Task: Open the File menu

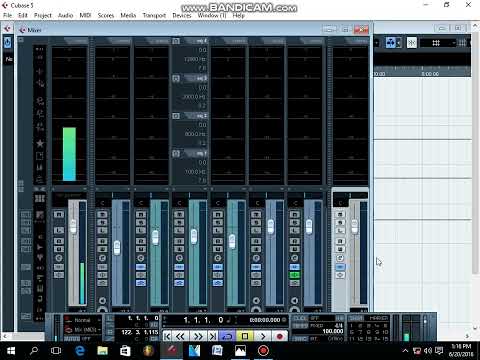Action: click(x=7, y=15)
